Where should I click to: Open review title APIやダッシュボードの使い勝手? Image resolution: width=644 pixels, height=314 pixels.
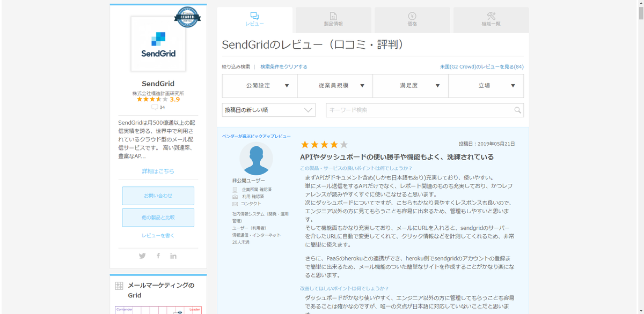[x=397, y=157]
